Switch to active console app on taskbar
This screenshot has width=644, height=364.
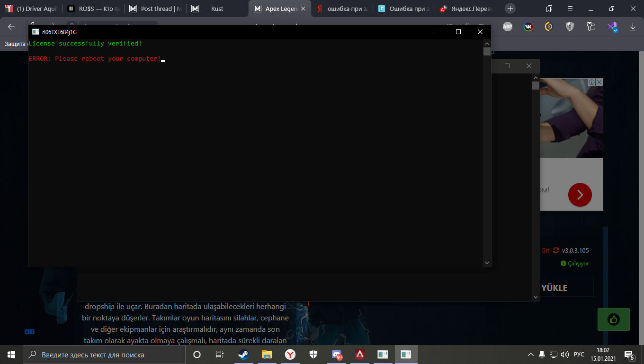[x=406, y=355]
